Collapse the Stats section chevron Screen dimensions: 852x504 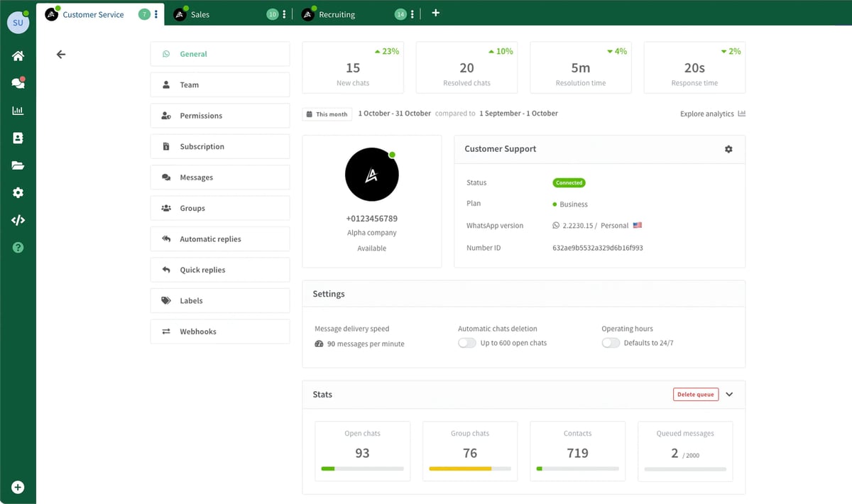(729, 394)
